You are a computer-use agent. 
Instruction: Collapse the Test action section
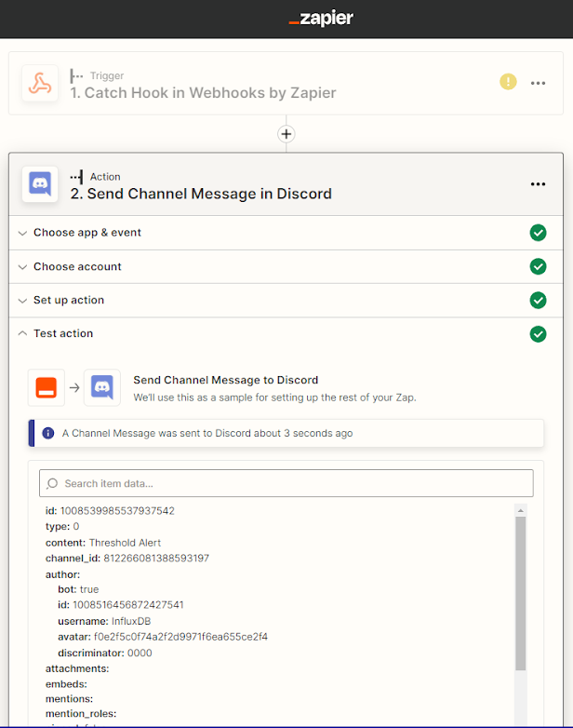63,333
